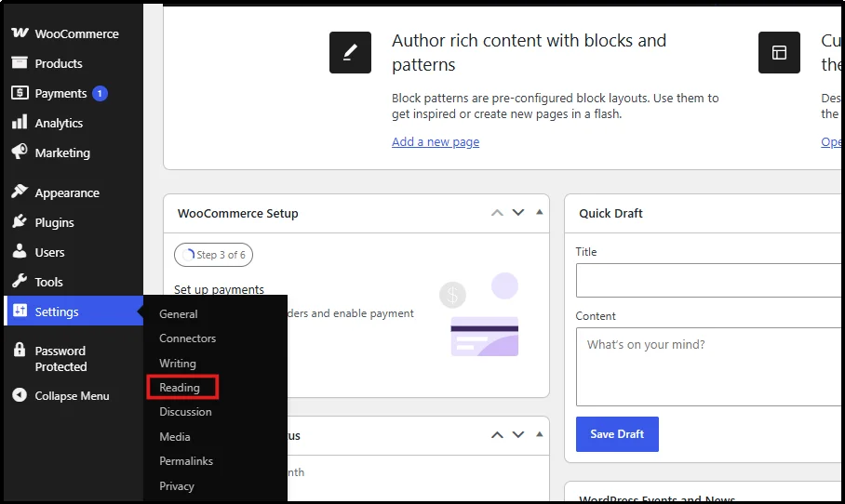The width and height of the screenshot is (845, 504).
Task: Click the Plugins plug icon
Action: point(20,221)
